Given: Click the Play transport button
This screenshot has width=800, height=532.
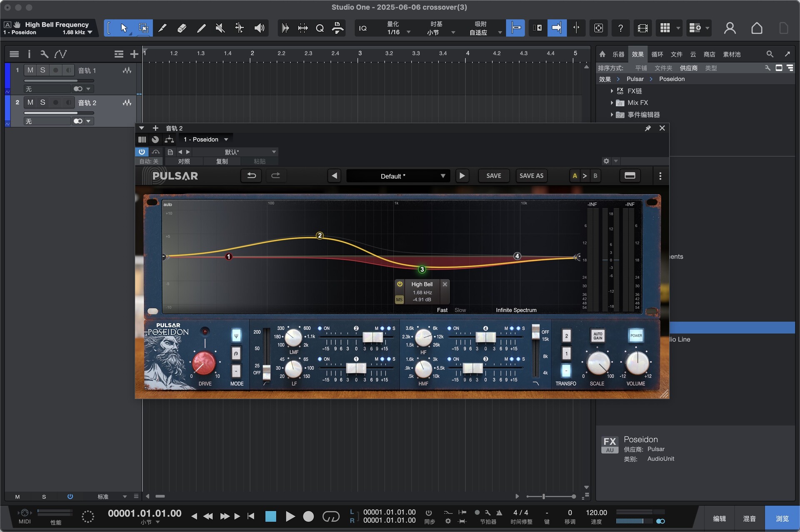Looking at the screenshot, I should click(x=290, y=517).
